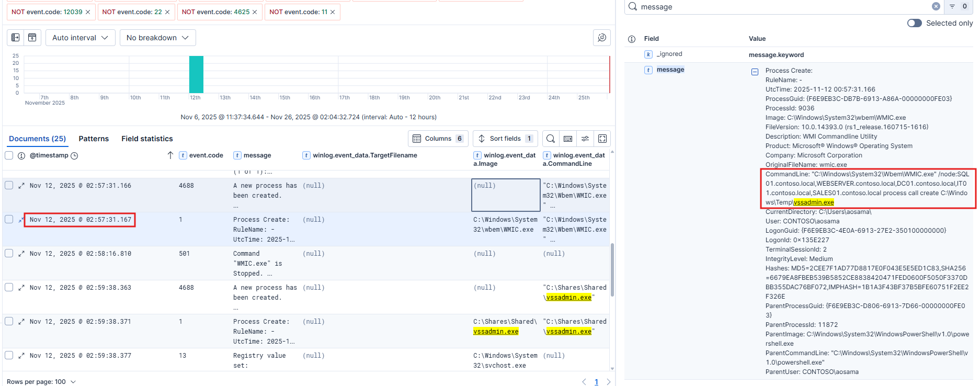Select the 02:59:38.363 row checkbox
Screen dimensions: 980x386
(9, 287)
